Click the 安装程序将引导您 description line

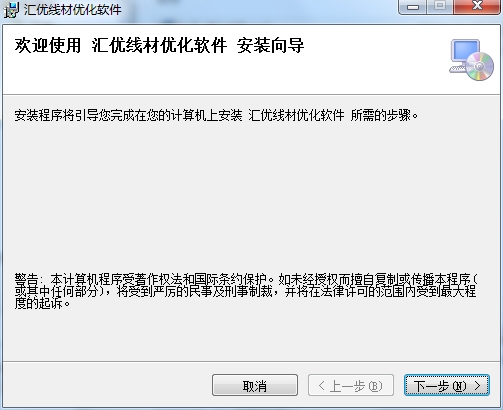click(216, 115)
